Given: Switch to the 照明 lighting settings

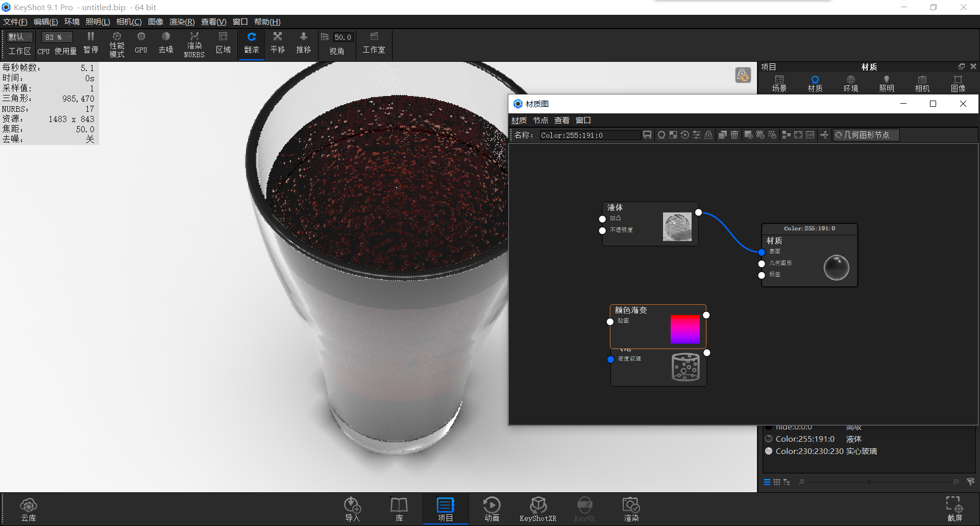Looking at the screenshot, I should (x=886, y=83).
